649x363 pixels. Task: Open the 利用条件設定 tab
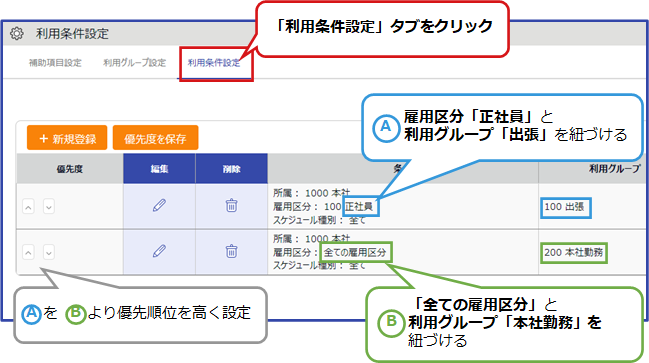pos(214,63)
